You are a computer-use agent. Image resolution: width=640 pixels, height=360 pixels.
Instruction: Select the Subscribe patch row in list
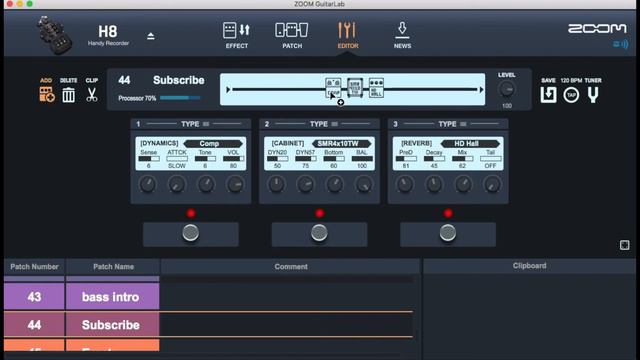pos(208,325)
